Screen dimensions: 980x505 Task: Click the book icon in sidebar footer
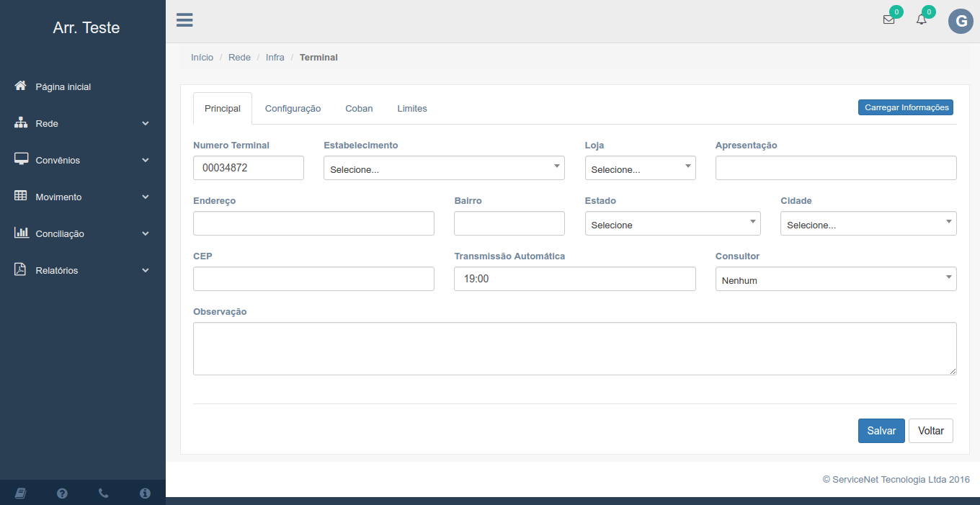click(20, 493)
